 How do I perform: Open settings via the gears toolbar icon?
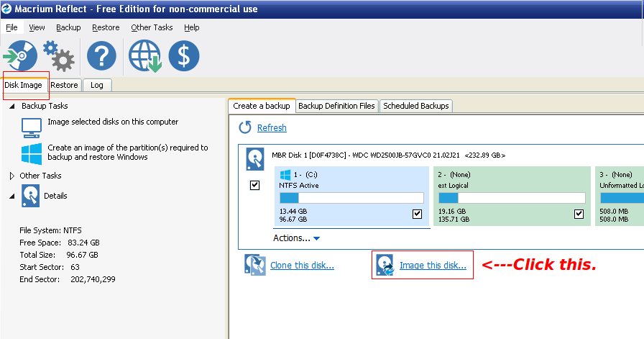[58, 56]
